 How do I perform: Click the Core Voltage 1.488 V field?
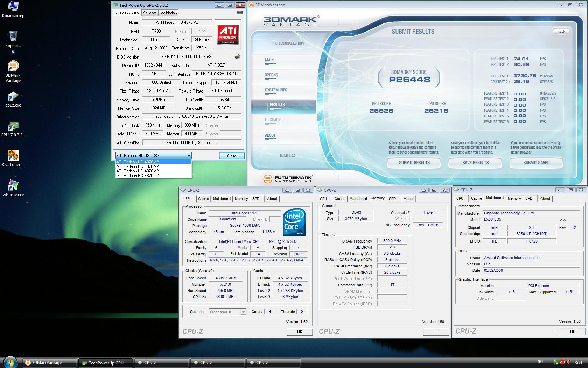pos(269,232)
